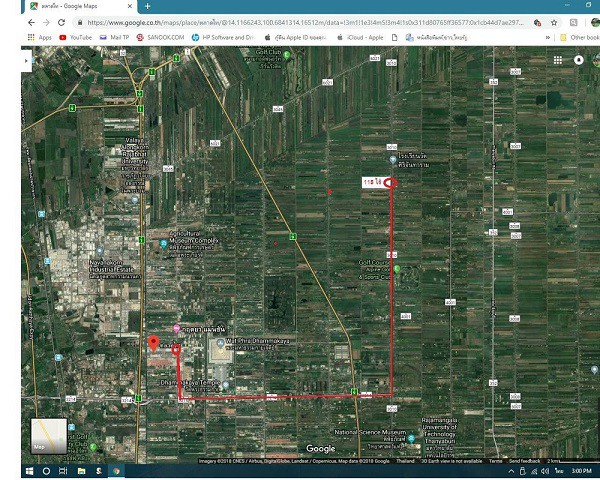Open a new browser tab

click(147, 6)
